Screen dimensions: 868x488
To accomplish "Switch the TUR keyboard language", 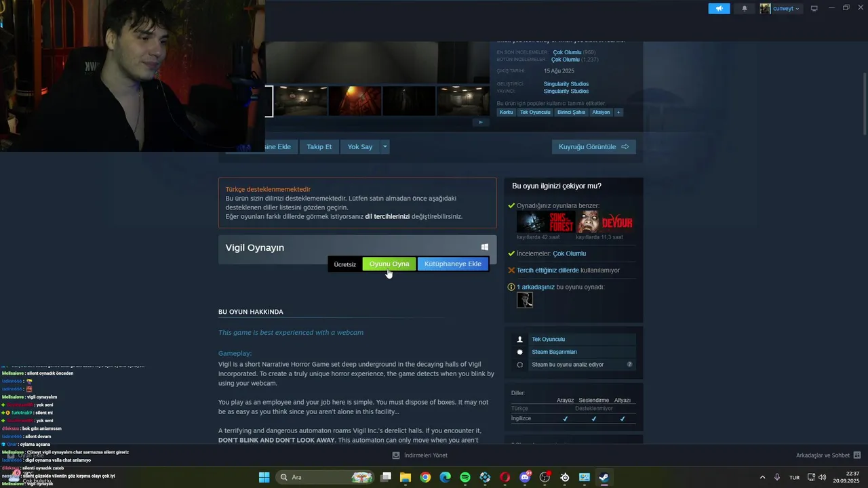I will [x=794, y=477].
